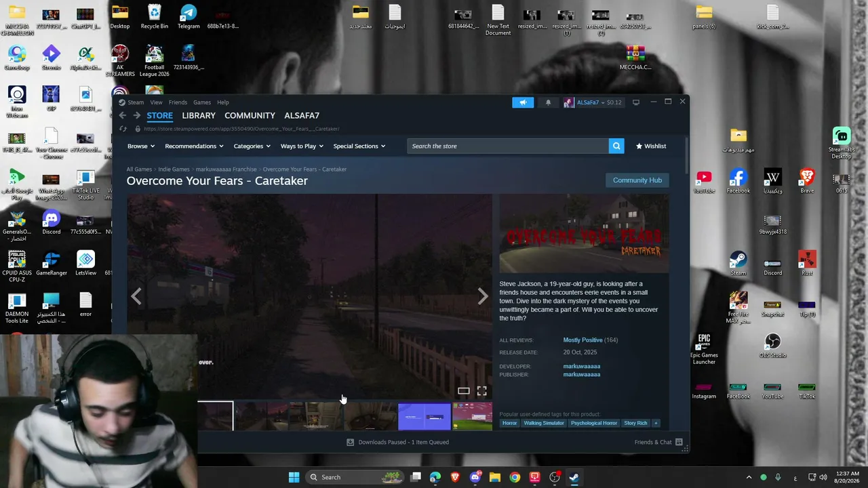Screen dimensions: 868x488
Task: Launch Discord from the left desktop icons
Action: [51, 222]
